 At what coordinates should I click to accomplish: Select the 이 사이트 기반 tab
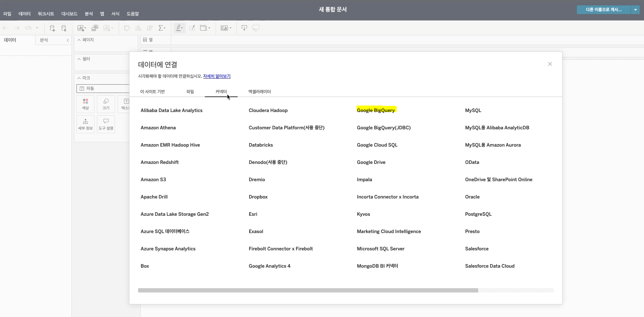153,91
